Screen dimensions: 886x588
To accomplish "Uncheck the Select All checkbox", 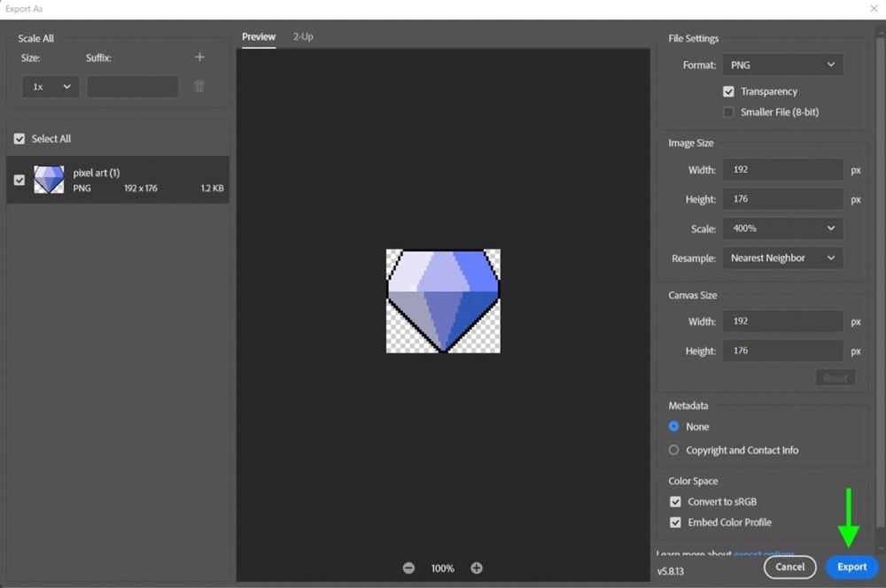I will (19, 138).
